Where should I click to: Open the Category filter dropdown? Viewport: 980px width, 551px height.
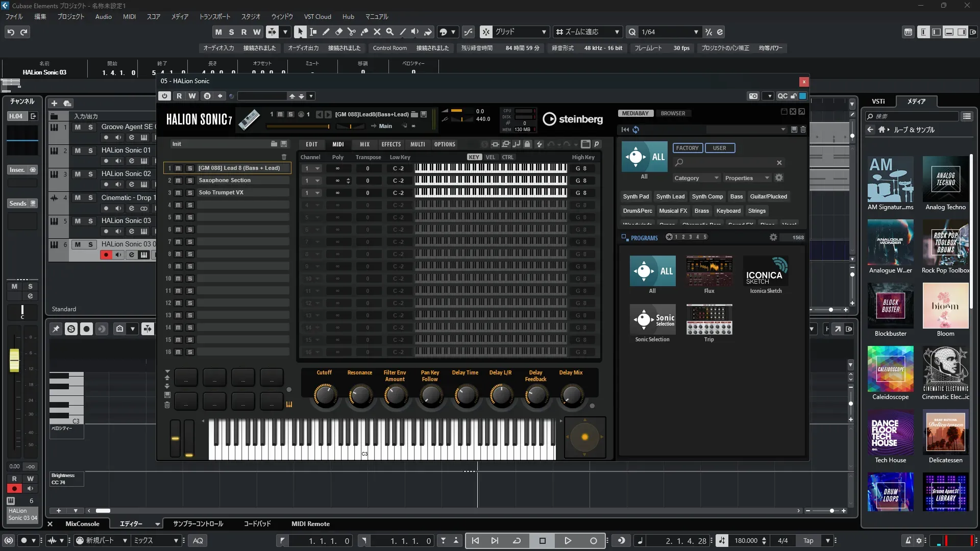tap(696, 178)
